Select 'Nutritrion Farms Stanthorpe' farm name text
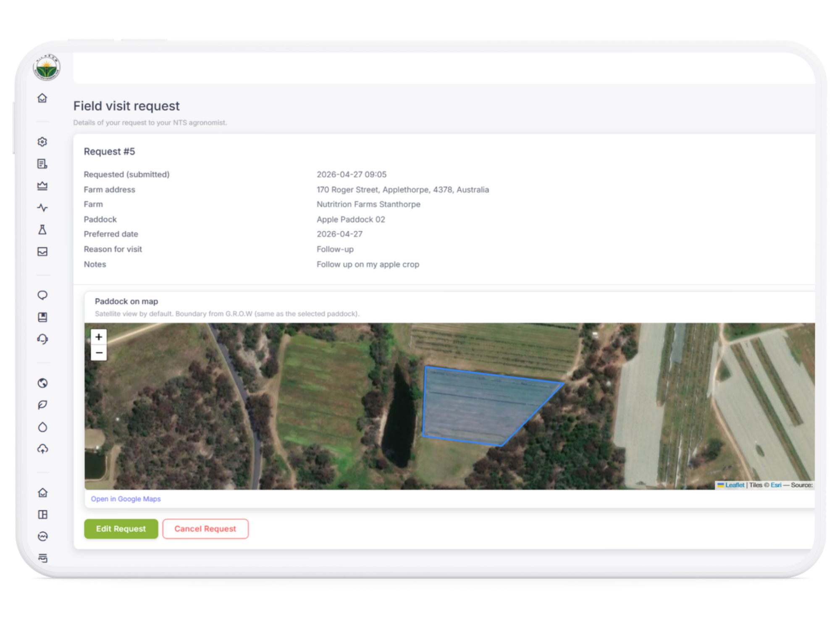Screen dimensions: 840x630 click(x=368, y=204)
